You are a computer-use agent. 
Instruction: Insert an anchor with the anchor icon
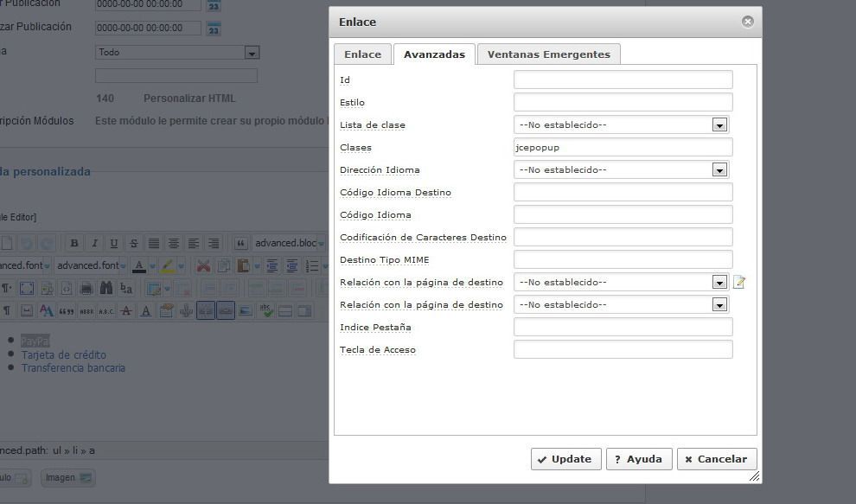[186, 311]
